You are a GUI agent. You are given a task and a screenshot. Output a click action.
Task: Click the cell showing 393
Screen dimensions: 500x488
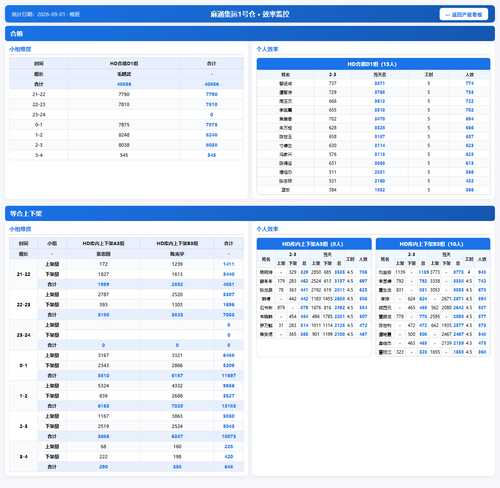(x=103, y=305)
